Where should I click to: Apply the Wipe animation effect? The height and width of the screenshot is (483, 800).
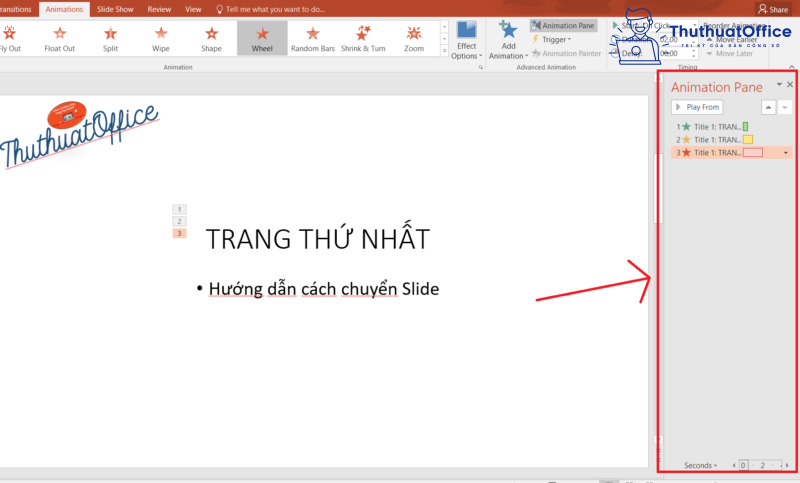click(x=161, y=39)
